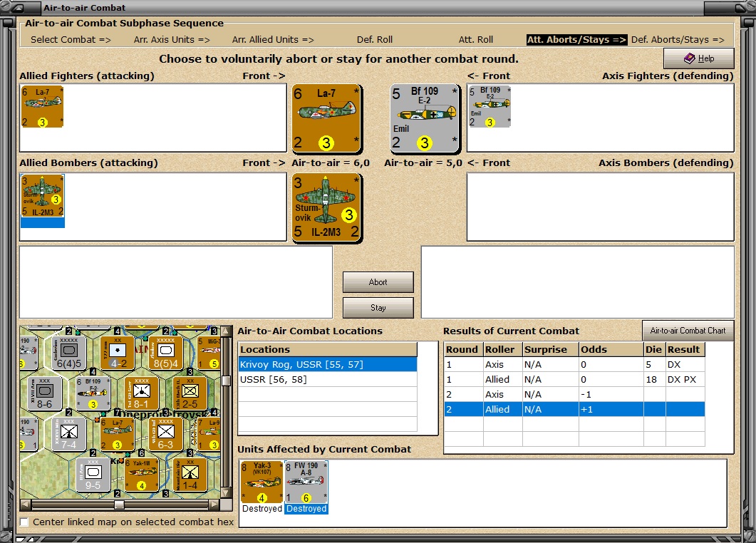Select round 2 Axis result row
This screenshot has height=543, width=756.
pos(574,395)
